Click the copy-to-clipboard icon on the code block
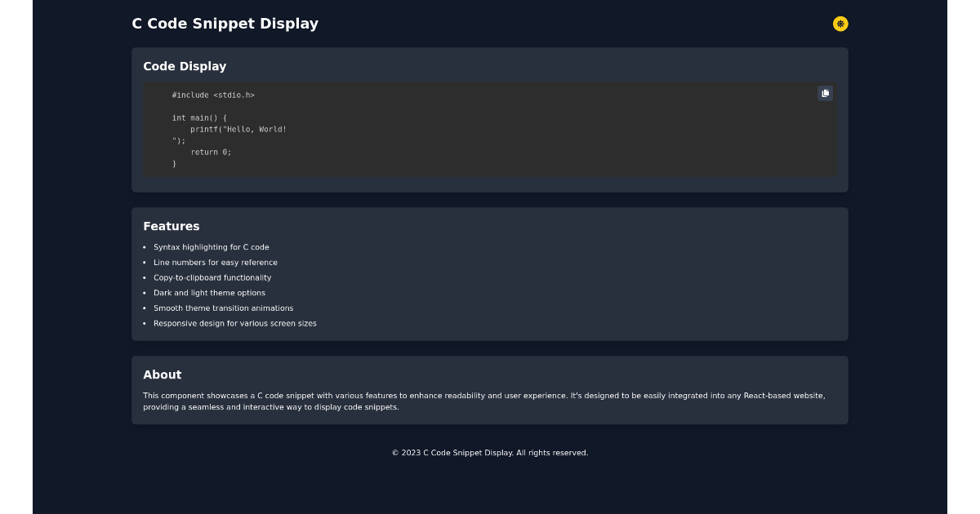The height and width of the screenshot is (514, 980). coord(826,93)
